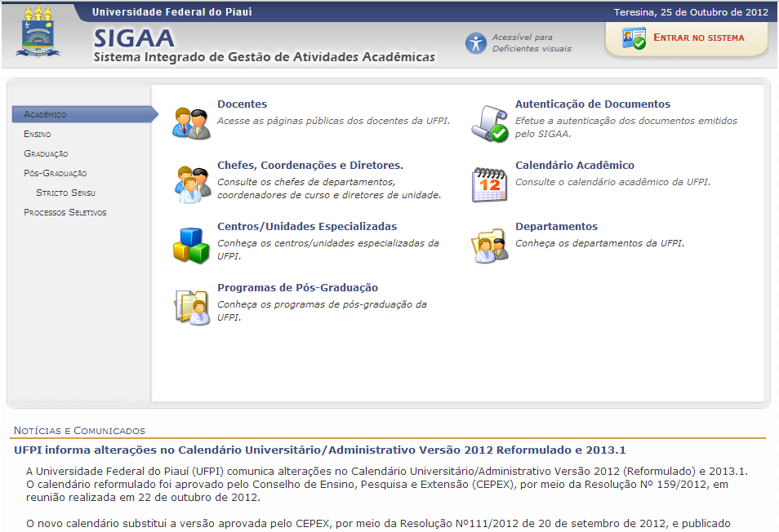The image size is (779, 532).
Task: Click the UFPI coat of arms logo
Action: (38, 32)
